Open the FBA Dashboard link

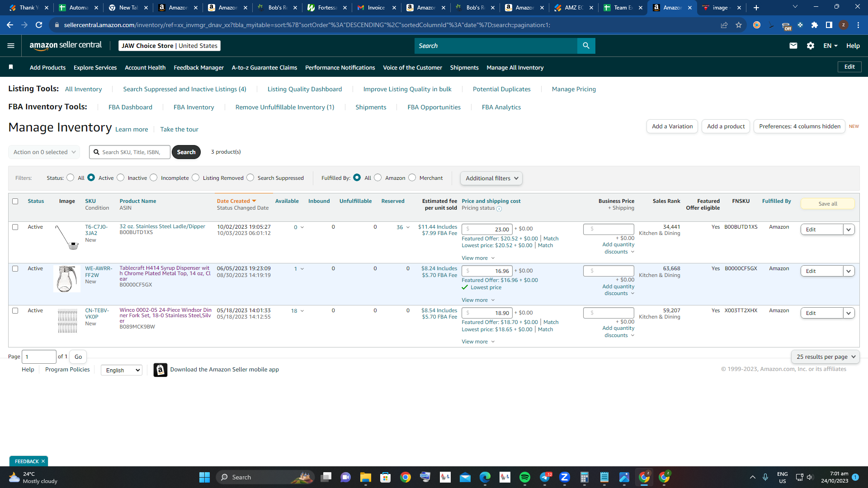tap(130, 107)
